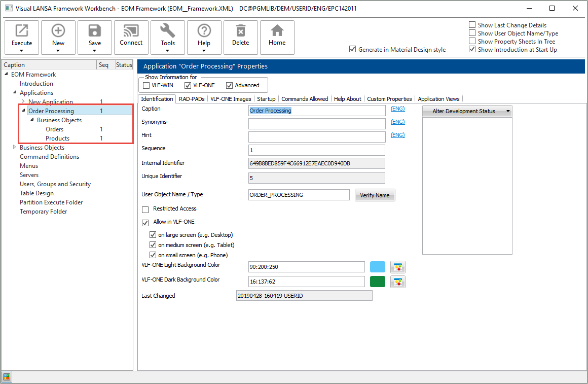Collapse the Order Processing tree node
Screen dimensions: 588x384
(x=23, y=111)
